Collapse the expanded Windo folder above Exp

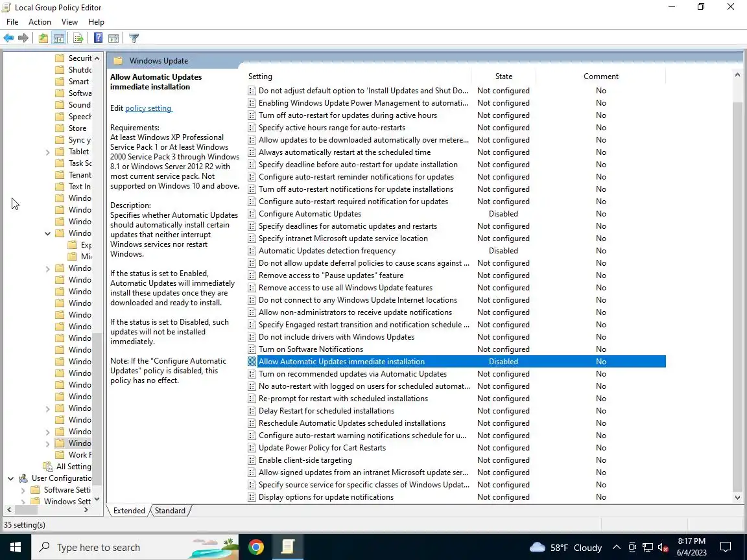(47, 233)
